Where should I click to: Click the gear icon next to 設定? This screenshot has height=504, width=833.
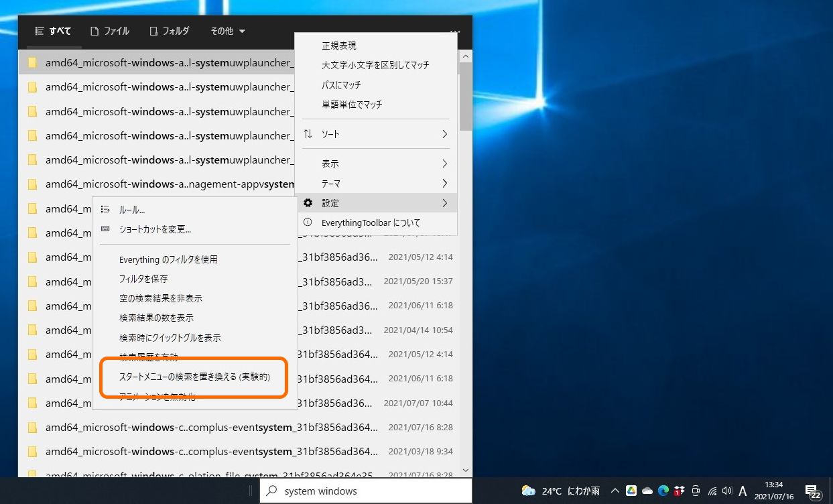click(308, 202)
